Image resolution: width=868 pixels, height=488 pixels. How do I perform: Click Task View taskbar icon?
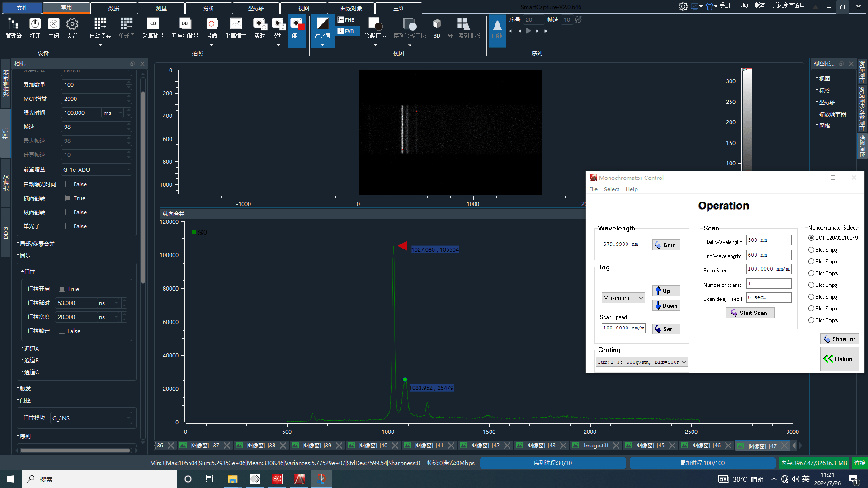point(210,479)
